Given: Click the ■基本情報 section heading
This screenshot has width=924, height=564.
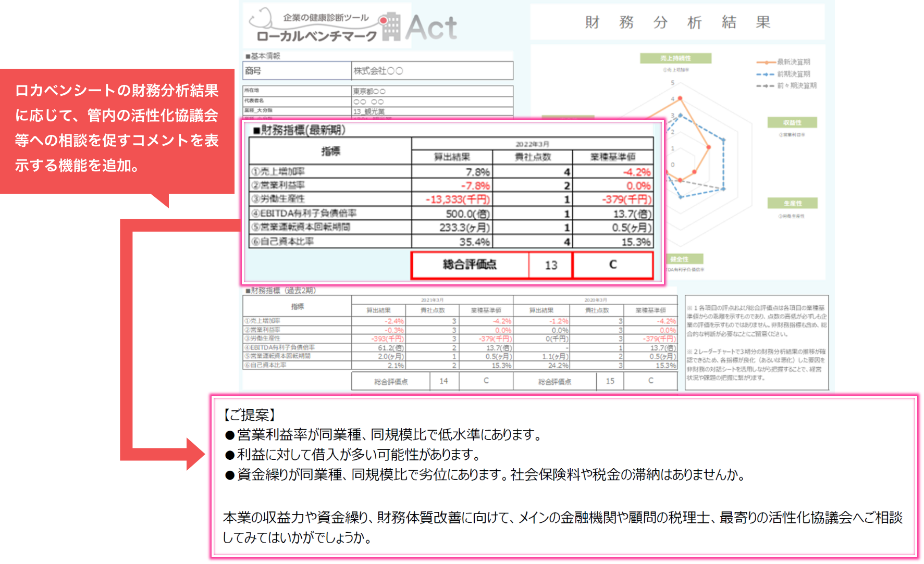Looking at the screenshot, I should [x=263, y=56].
